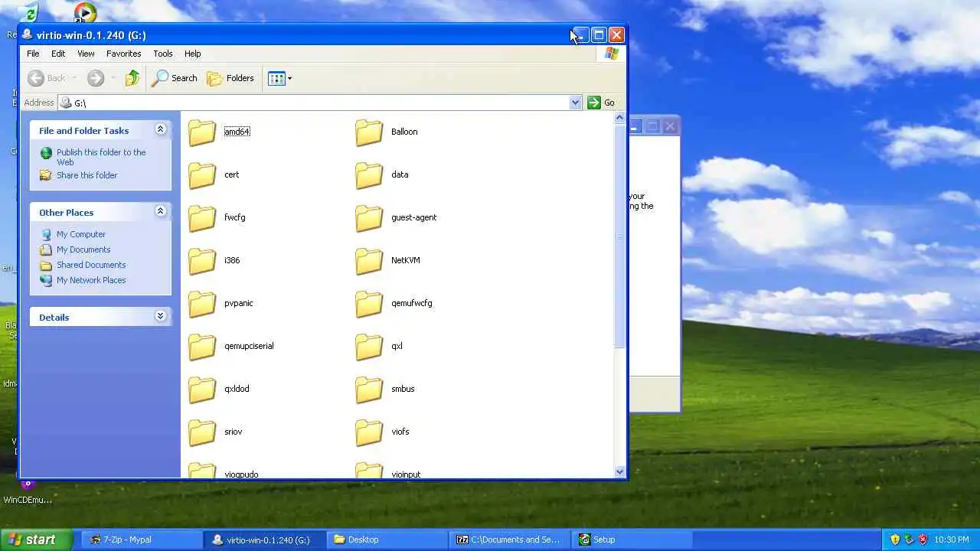Screen dimensions: 980x551
Task: Switch to Desktop taskbar item
Action: (387, 540)
